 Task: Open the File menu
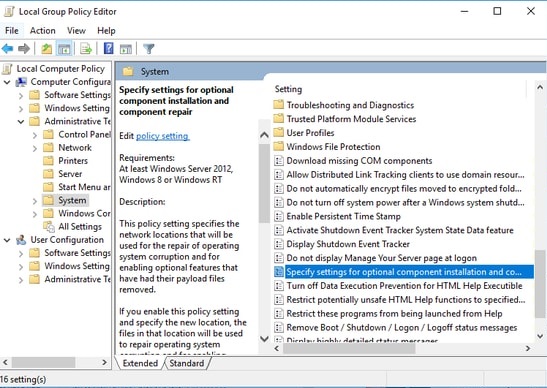pos(12,31)
